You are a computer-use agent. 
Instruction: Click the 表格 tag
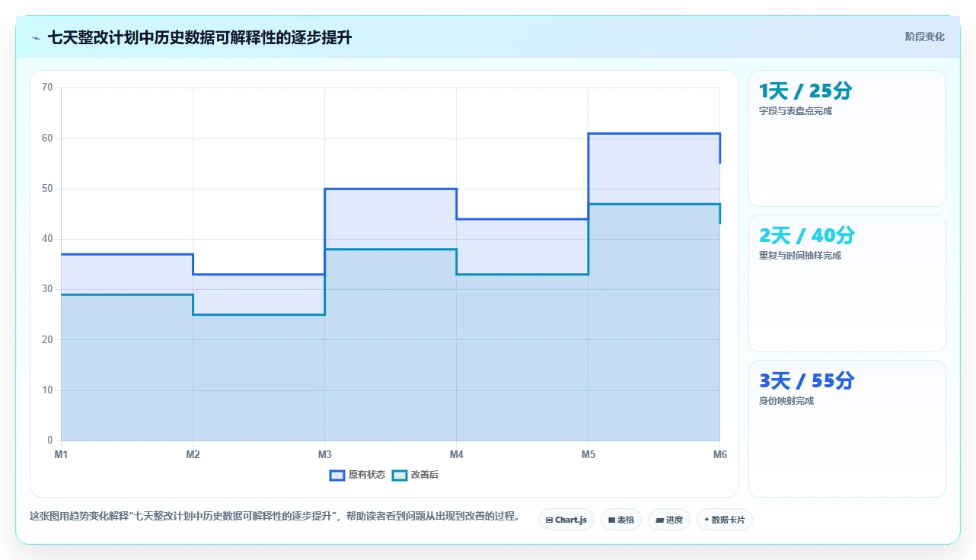(621, 520)
